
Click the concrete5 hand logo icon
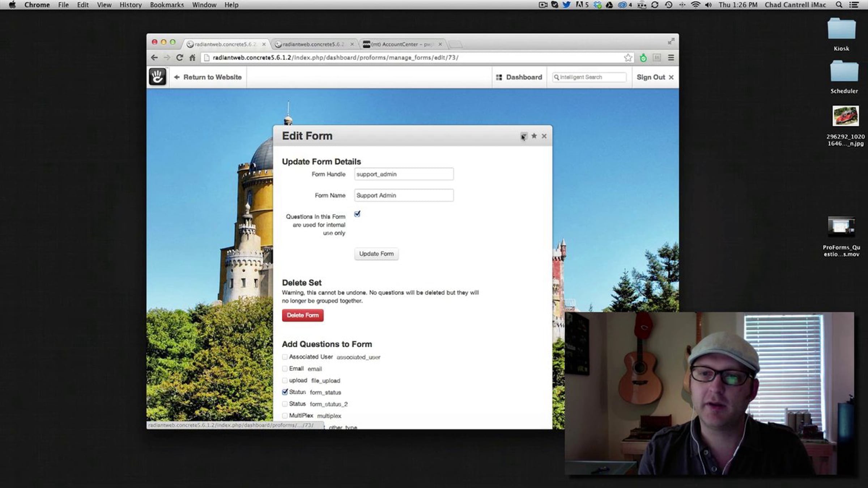157,77
